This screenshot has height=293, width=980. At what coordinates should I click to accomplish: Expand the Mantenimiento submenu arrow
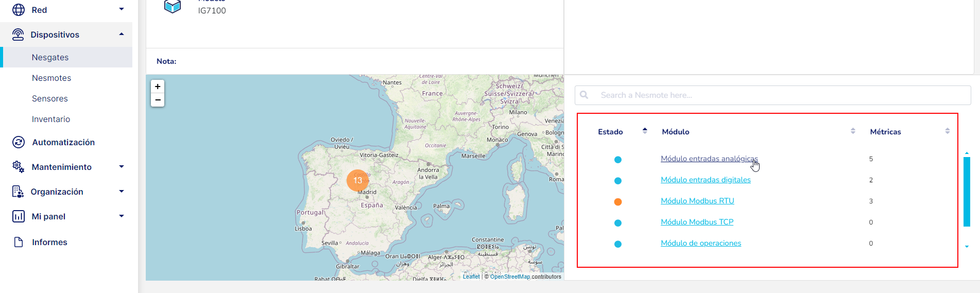122,167
